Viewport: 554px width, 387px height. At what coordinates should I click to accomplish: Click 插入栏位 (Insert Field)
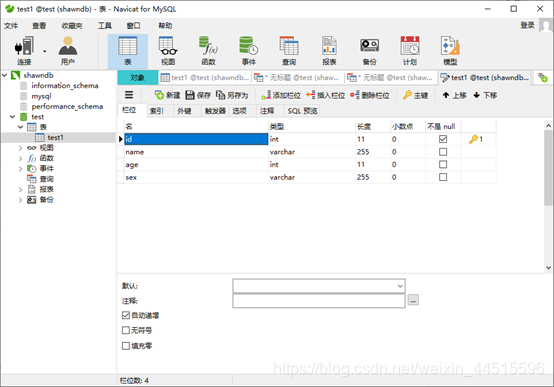(325, 95)
